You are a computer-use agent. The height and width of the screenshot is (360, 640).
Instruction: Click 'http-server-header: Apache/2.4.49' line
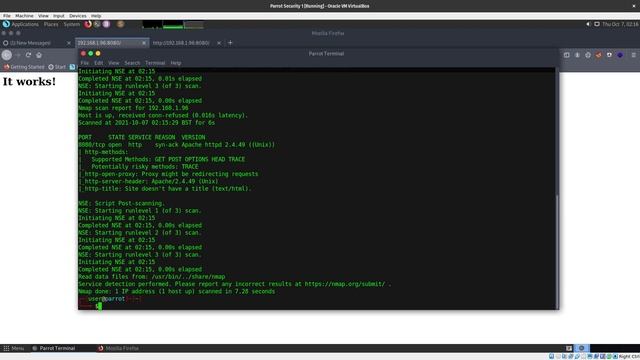point(151,182)
